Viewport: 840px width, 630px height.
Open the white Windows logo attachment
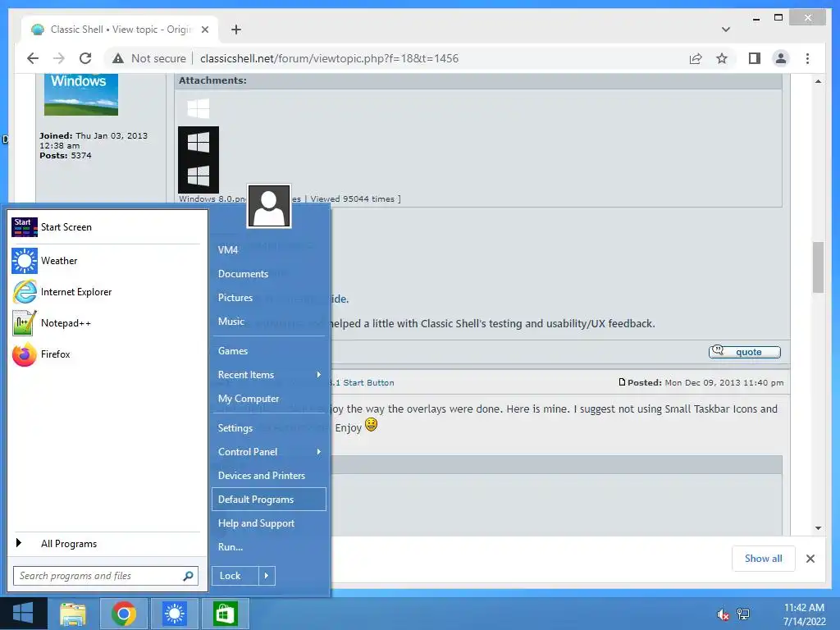(x=199, y=109)
